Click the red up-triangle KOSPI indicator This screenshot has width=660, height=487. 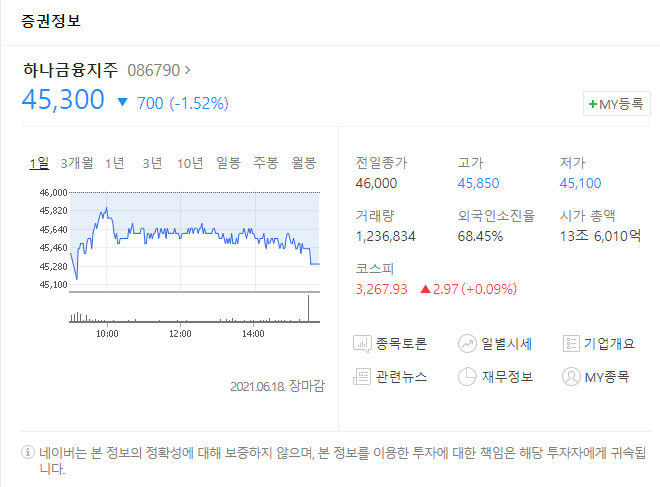point(426,289)
